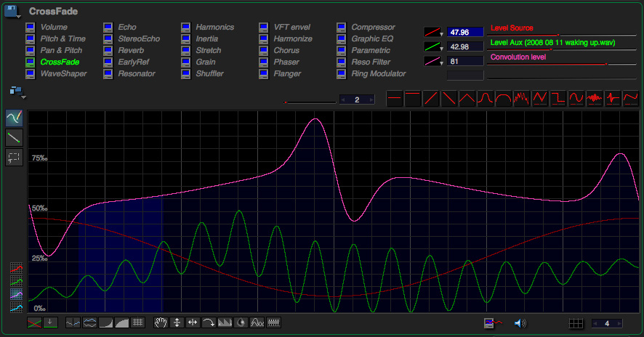Select the dashed rectangle selection tool
Screen dimensions: 644x337
(14, 157)
